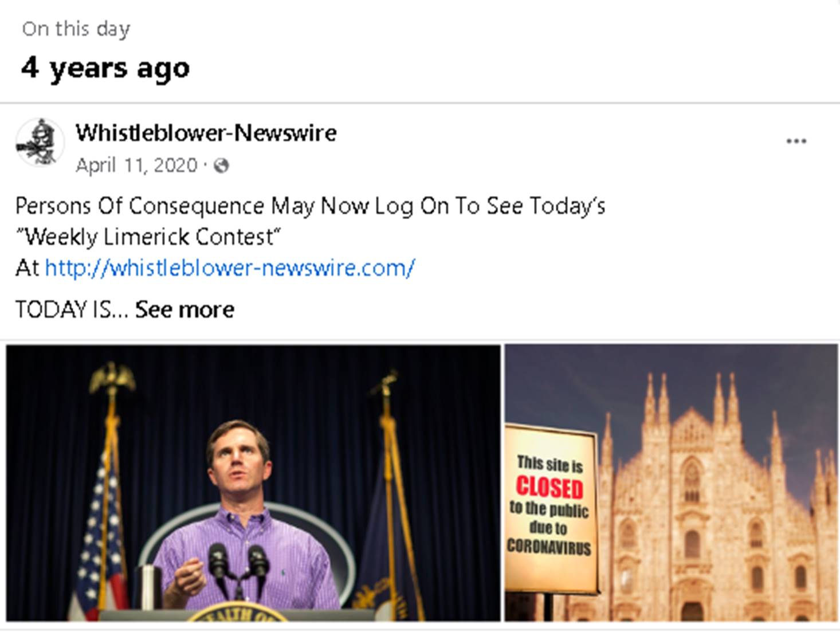
Task: Open the April 11, 2020 timestamp
Action: click(136, 166)
